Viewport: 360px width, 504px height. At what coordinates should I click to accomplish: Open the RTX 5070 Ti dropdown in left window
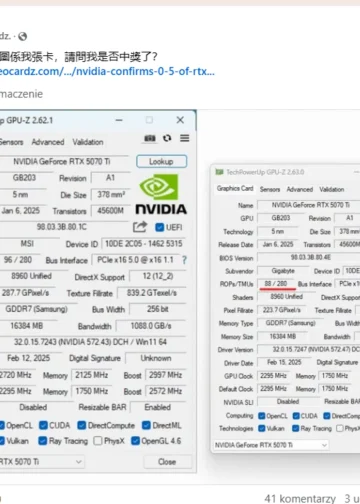click(x=41, y=462)
